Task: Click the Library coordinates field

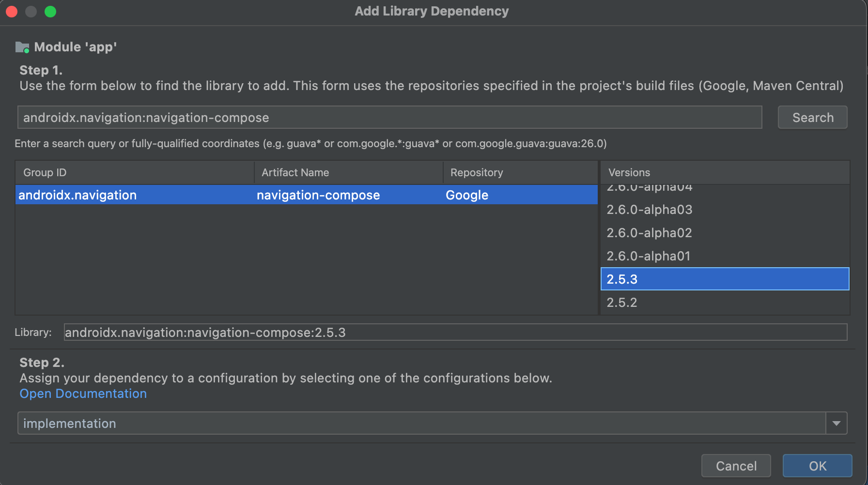Action: pyautogui.click(x=455, y=333)
